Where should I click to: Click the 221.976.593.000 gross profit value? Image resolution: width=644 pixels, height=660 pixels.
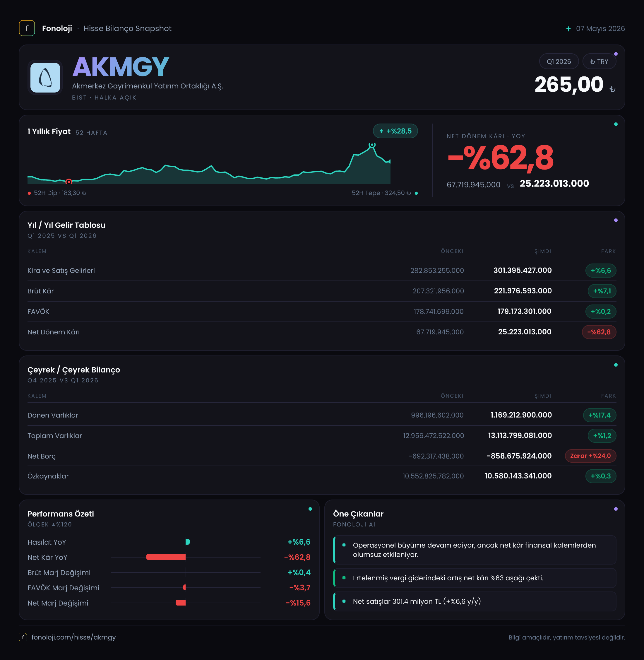523,291
